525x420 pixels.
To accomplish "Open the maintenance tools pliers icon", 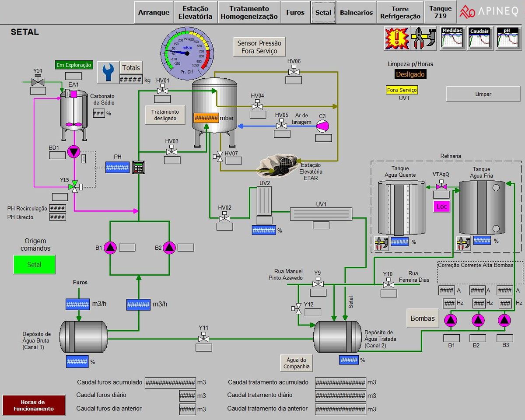I will pyautogui.click(x=423, y=38).
